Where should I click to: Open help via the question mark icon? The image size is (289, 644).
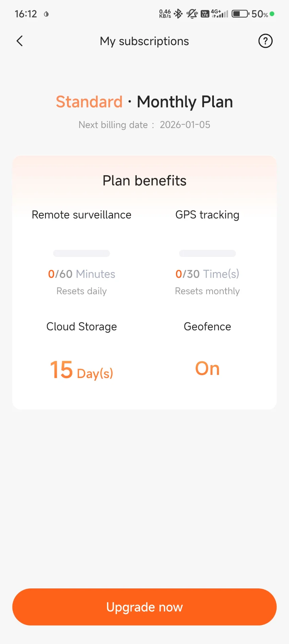point(265,41)
